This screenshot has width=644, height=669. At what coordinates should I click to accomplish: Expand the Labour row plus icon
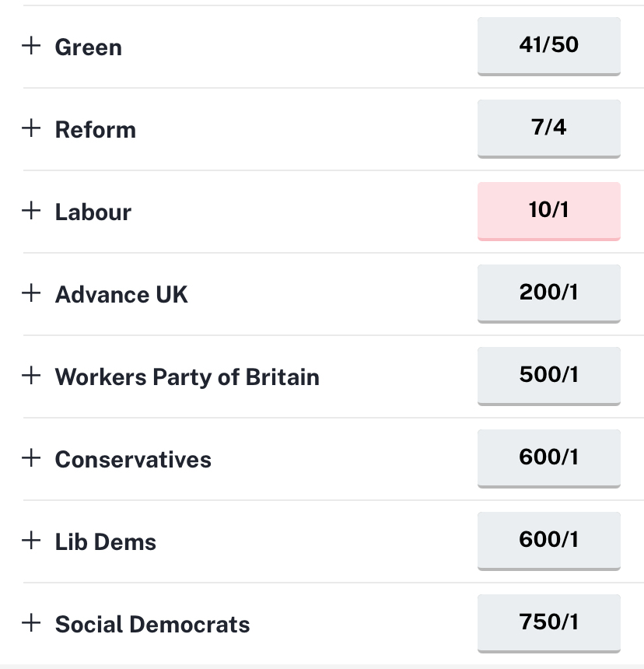point(31,210)
